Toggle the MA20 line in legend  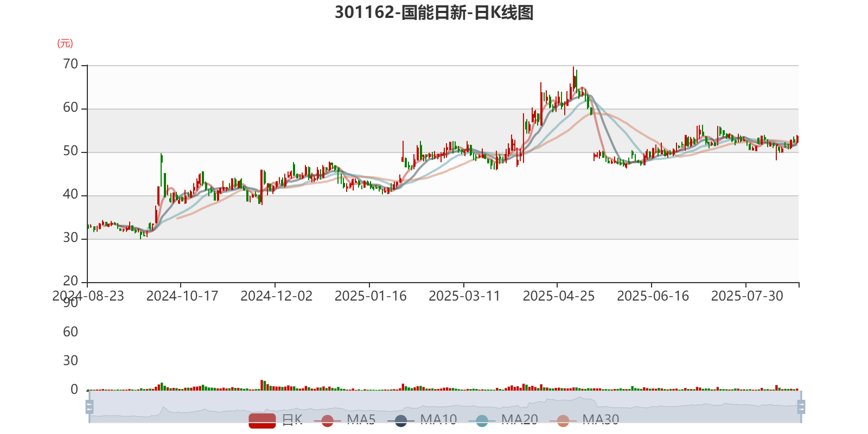[x=503, y=420]
